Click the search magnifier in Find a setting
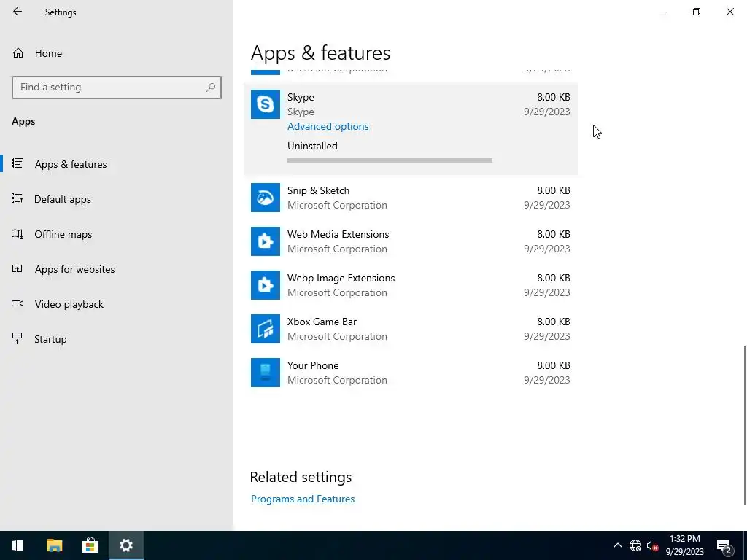Image resolution: width=747 pixels, height=560 pixels. point(211,87)
